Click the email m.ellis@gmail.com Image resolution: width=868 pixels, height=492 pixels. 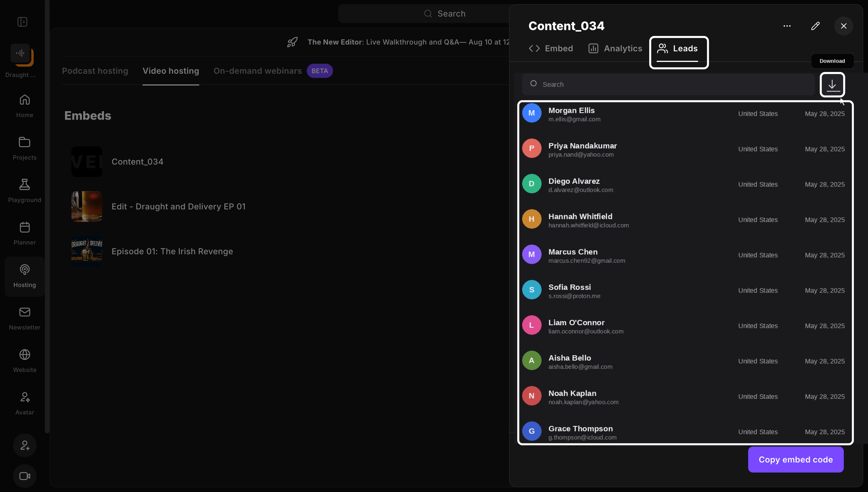click(x=574, y=119)
